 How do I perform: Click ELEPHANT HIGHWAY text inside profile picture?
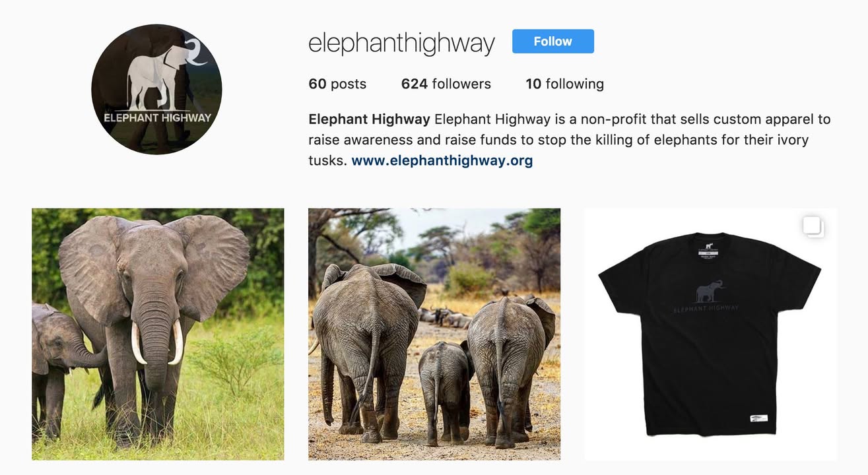tap(157, 117)
